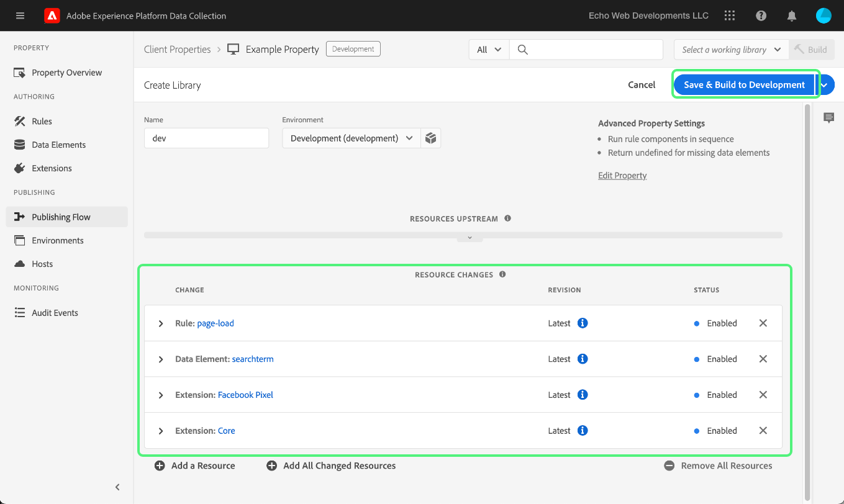Screen dimensions: 844x504
Task: Click Remove All Resources
Action: coord(718,466)
